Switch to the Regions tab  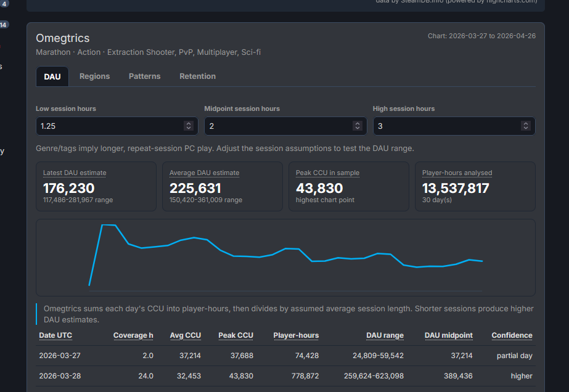(x=94, y=76)
